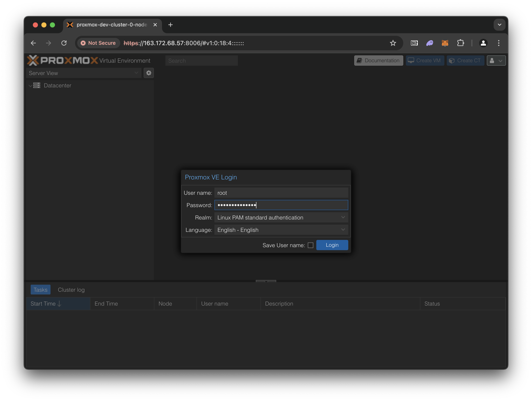Open the Language selection dropdown

click(x=281, y=230)
